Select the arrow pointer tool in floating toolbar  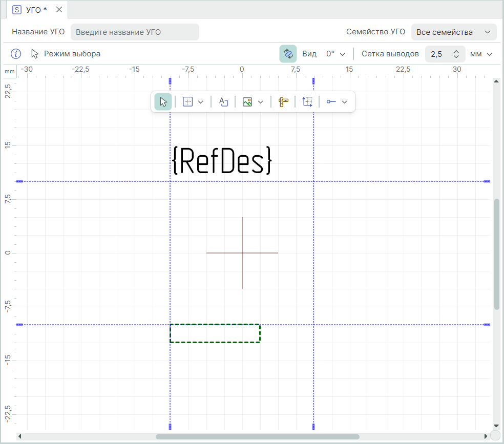click(163, 102)
